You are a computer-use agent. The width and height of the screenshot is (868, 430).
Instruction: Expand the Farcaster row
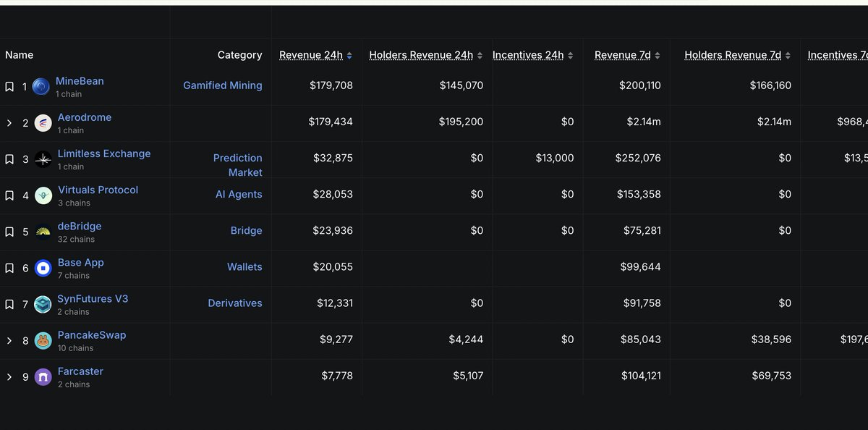coord(9,377)
